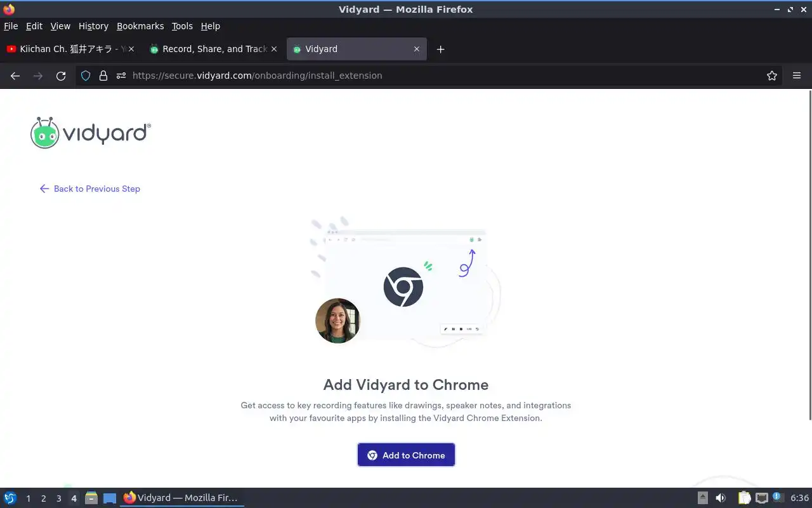Click the 6:36 clock in the taskbar
This screenshot has height=508, width=812.
point(799,498)
